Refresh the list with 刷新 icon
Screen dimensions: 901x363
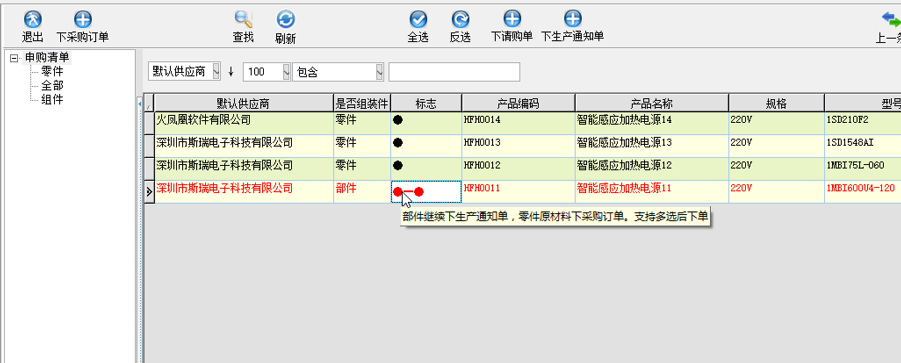286,20
